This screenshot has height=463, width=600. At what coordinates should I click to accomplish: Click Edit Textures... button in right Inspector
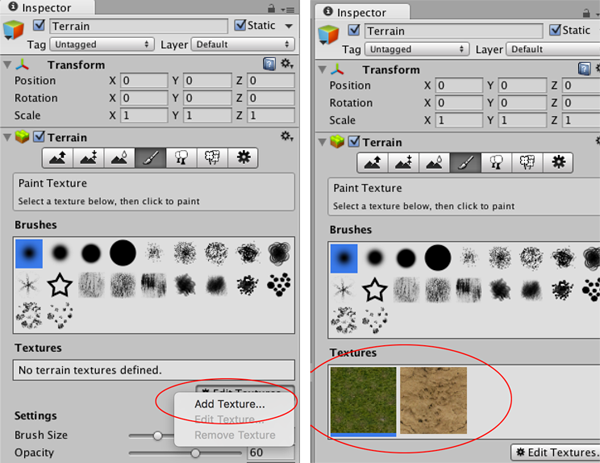[556, 452]
